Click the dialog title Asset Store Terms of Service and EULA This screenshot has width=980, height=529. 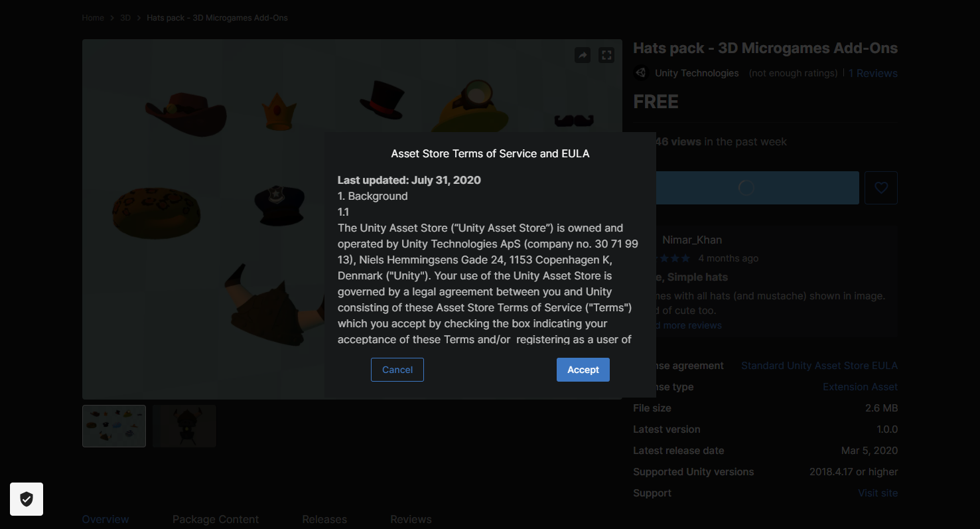(490, 153)
